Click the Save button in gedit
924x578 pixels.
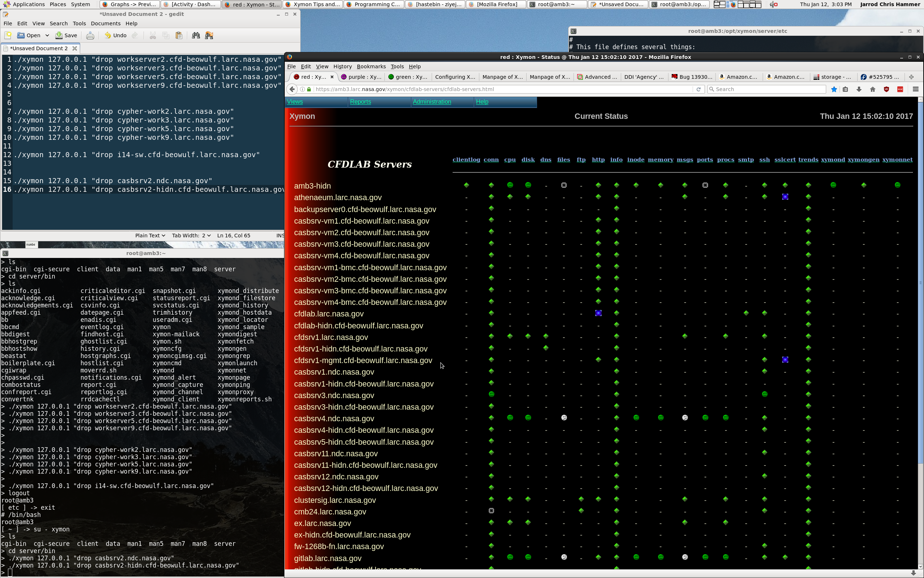pos(66,35)
